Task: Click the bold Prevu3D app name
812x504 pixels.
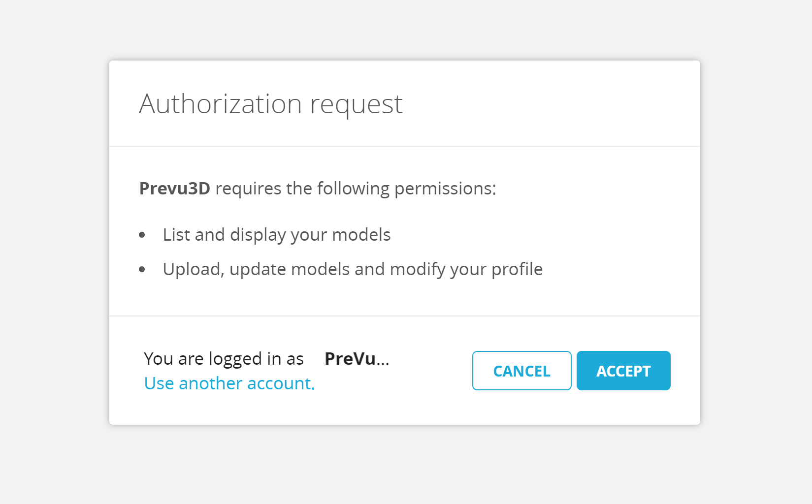Action: 174,189
